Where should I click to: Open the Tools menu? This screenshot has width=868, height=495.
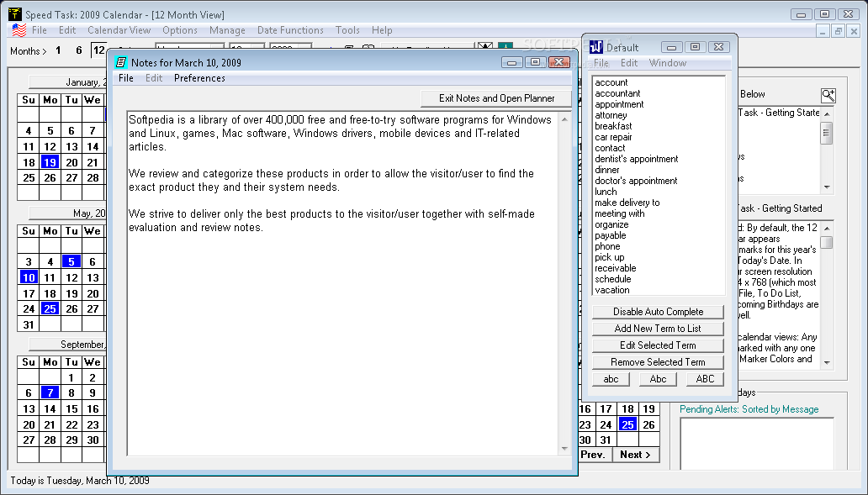[x=347, y=30]
